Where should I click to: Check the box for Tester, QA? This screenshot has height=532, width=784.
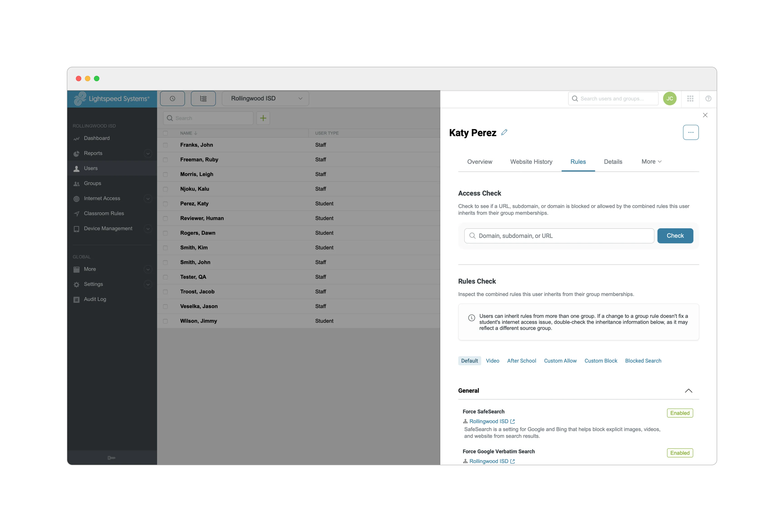coord(165,277)
